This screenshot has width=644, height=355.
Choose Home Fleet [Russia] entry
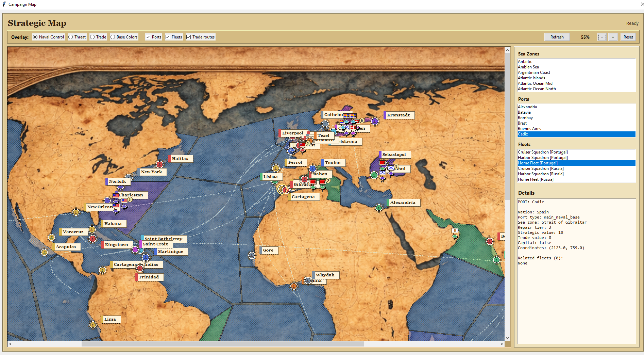576,179
